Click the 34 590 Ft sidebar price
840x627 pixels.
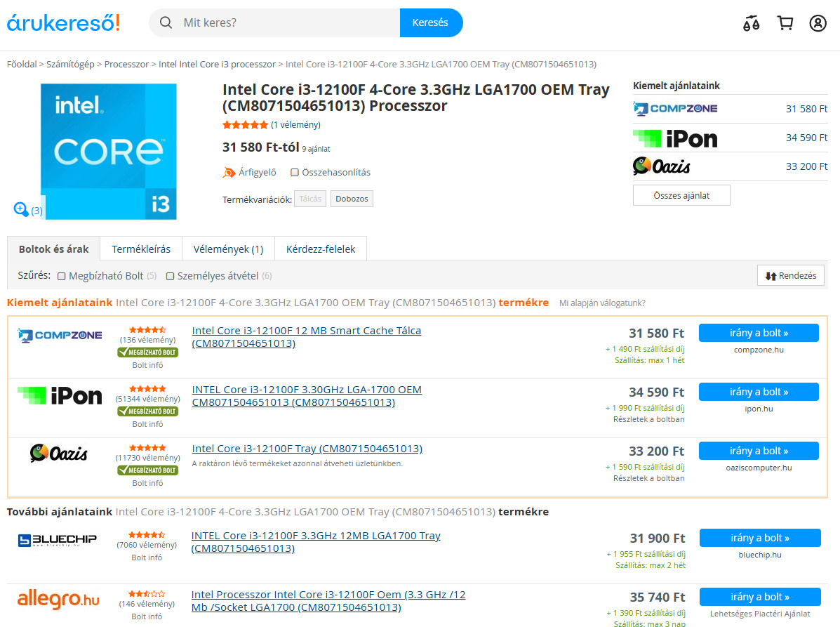click(x=806, y=138)
